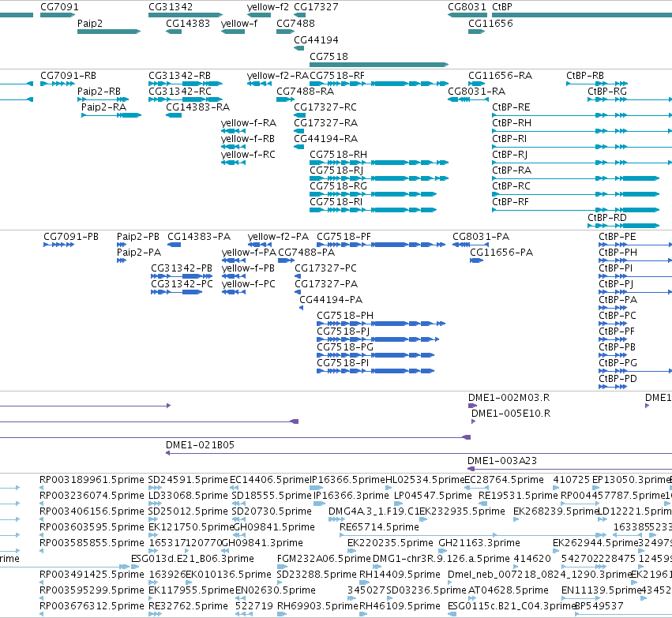Select the CtBP-RG transcript label
Screen dimensions: 672x618
[607, 92]
